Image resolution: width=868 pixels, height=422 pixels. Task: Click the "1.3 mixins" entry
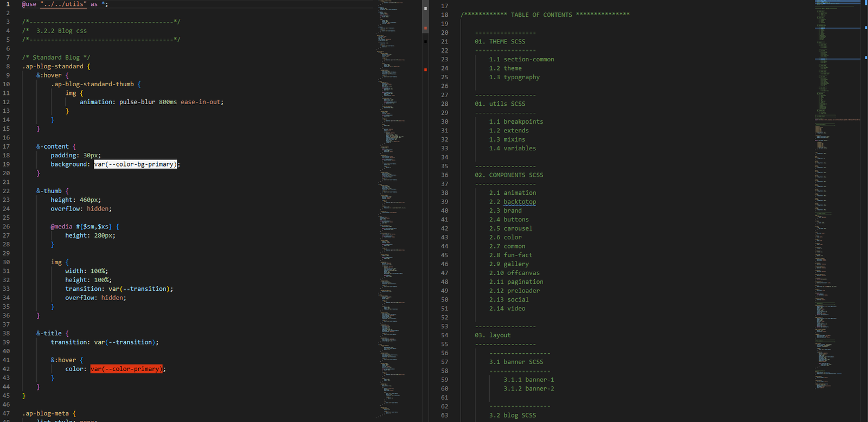507,139
